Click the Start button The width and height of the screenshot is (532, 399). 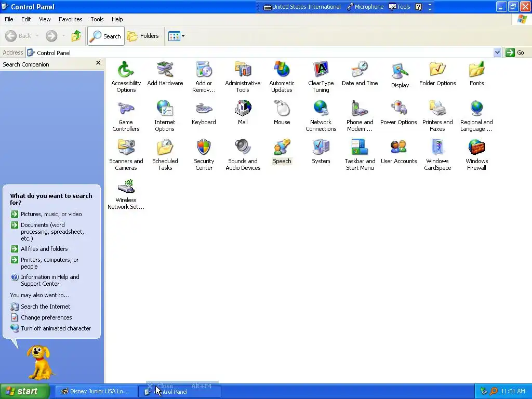point(25,391)
